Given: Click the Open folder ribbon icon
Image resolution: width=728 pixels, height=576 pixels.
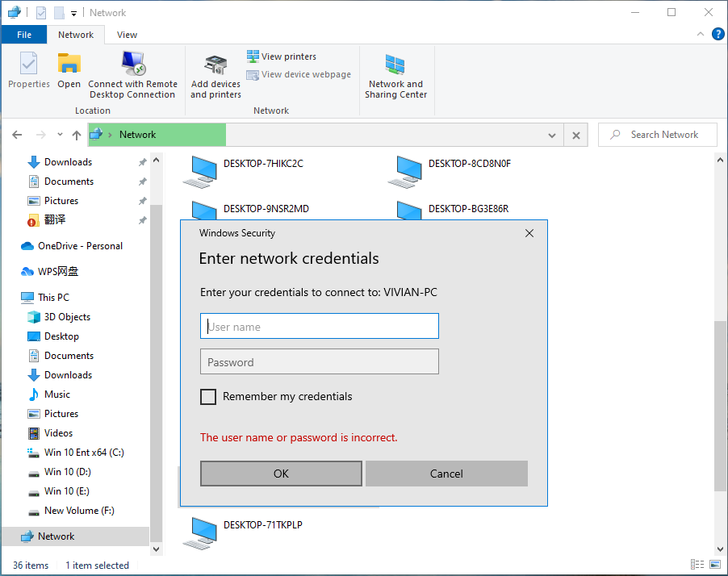Looking at the screenshot, I should (x=69, y=65).
